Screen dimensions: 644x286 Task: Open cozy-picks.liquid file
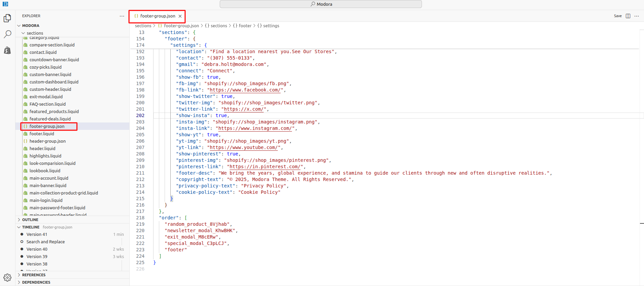pyautogui.click(x=45, y=67)
